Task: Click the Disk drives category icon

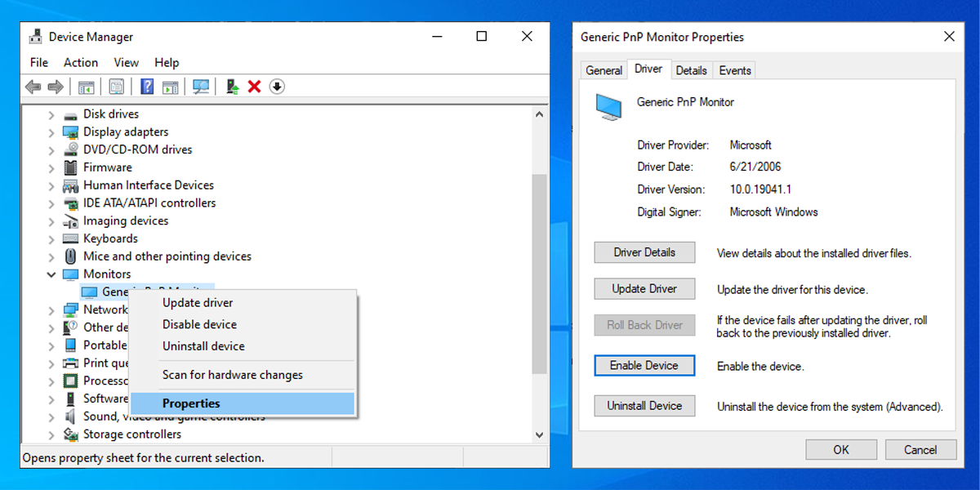Action: (71, 114)
